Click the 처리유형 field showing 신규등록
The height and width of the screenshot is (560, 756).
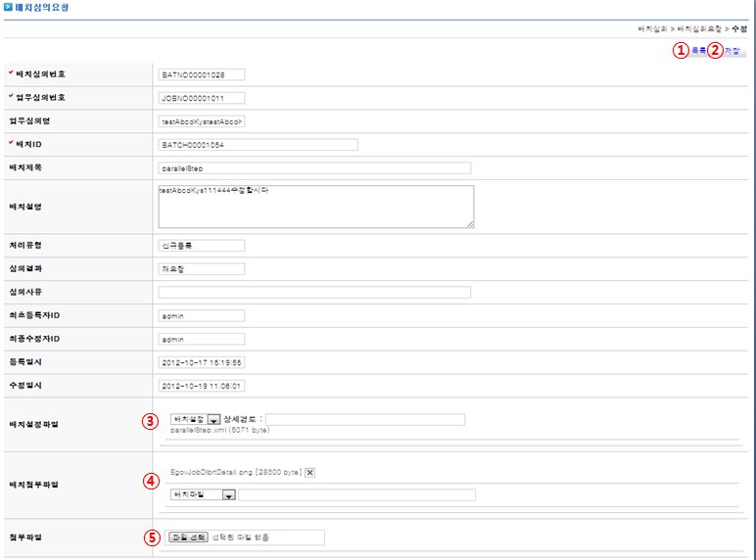(201, 246)
